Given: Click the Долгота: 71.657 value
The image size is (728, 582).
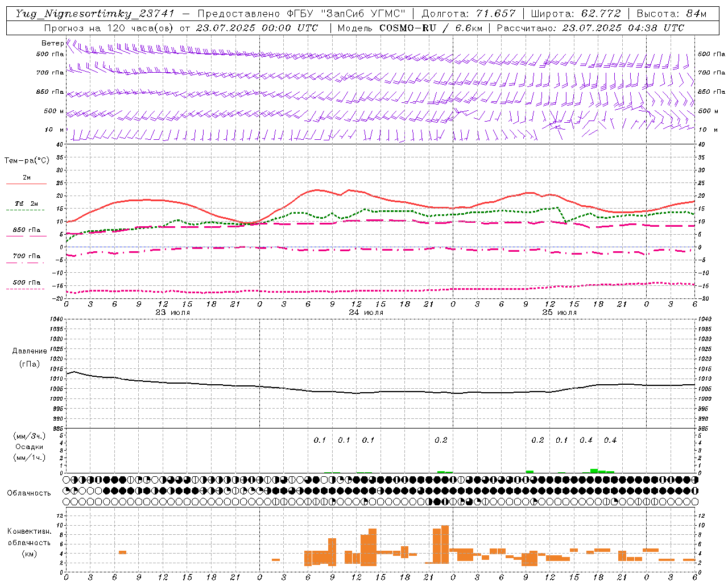Looking at the screenshot, I should coord(469,14).
